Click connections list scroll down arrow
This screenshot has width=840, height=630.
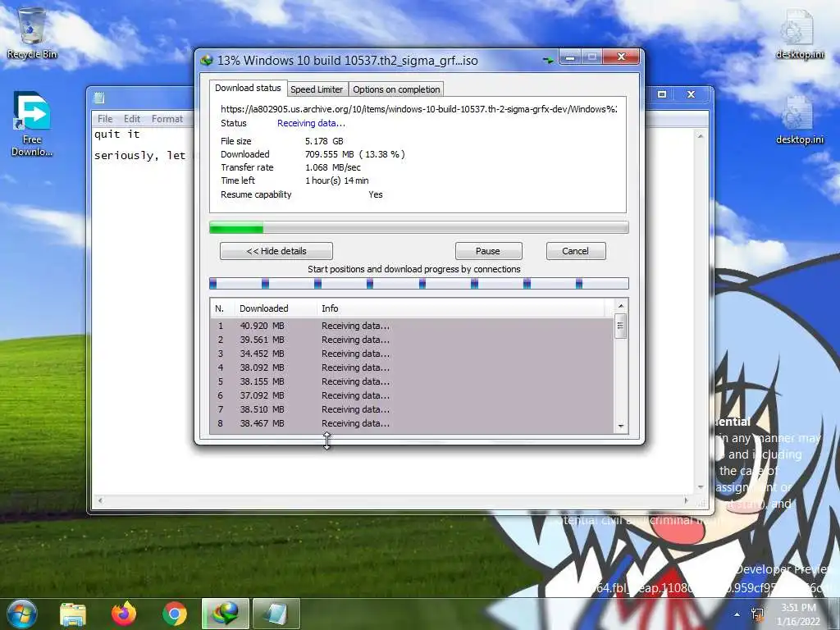point(621,427)
